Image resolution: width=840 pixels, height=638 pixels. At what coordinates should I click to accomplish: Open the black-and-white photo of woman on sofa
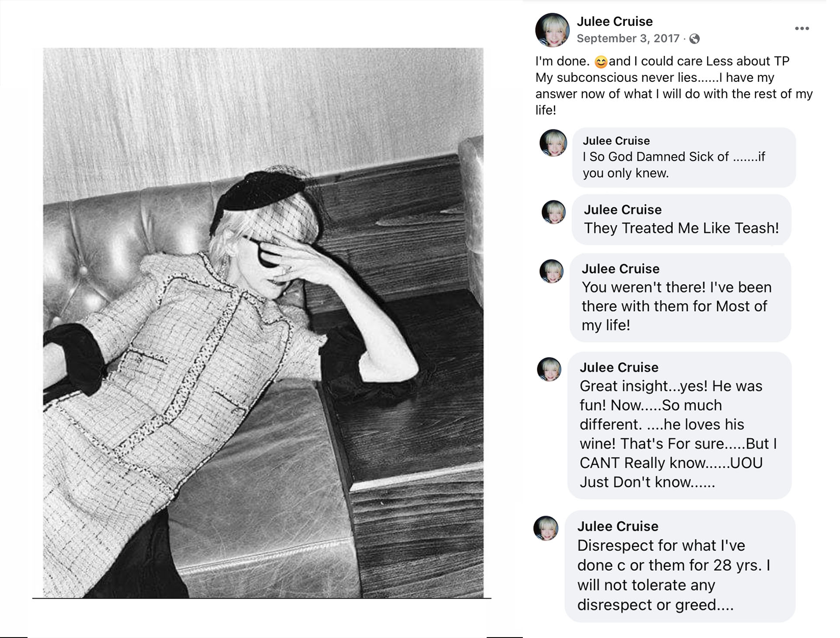(263, 323)
